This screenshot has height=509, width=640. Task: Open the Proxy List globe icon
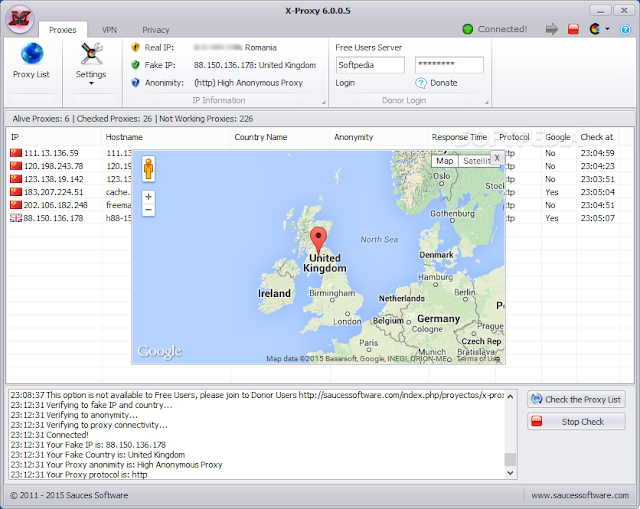pos(31,53)
